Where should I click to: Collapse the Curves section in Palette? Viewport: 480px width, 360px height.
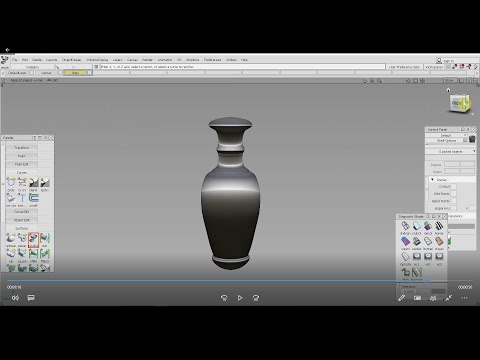[x=22, y=172]
